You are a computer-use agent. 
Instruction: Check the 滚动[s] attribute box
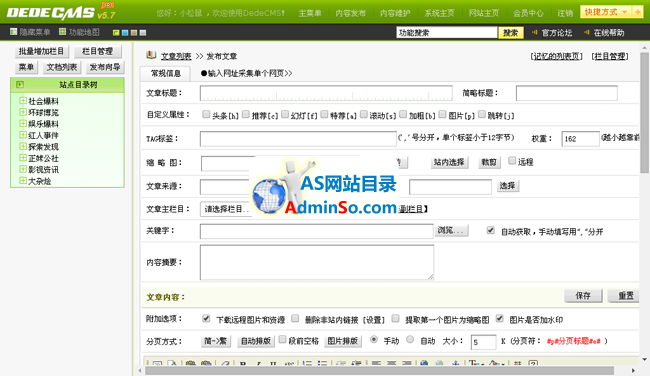[364, 114]
